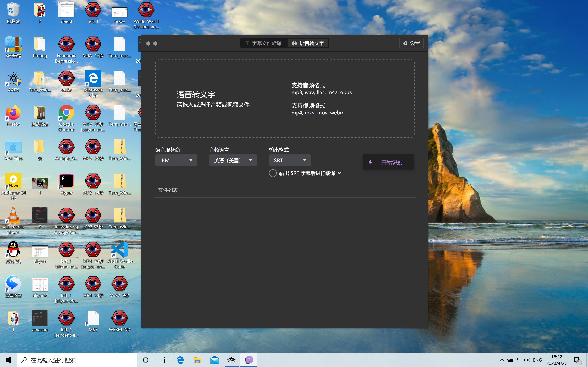
Task: Open the 设置 gear settings button
Action: click(x=411, y=43)
